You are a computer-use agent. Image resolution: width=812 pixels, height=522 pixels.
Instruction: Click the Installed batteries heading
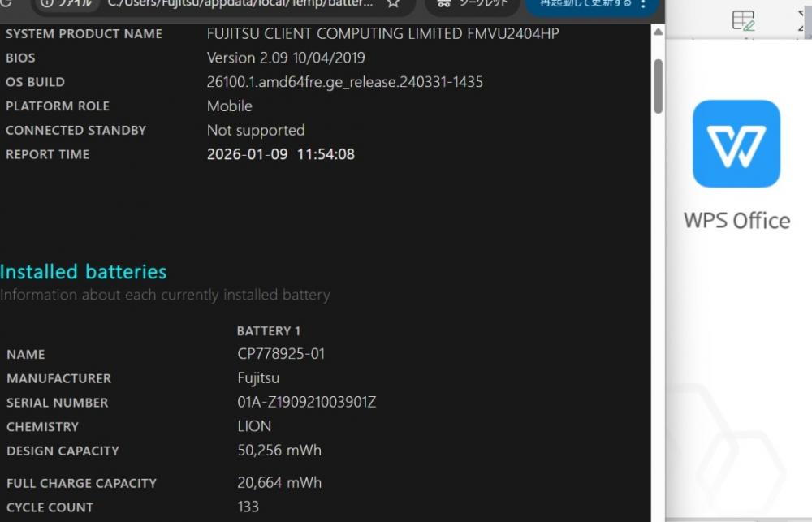pos(84,272)
